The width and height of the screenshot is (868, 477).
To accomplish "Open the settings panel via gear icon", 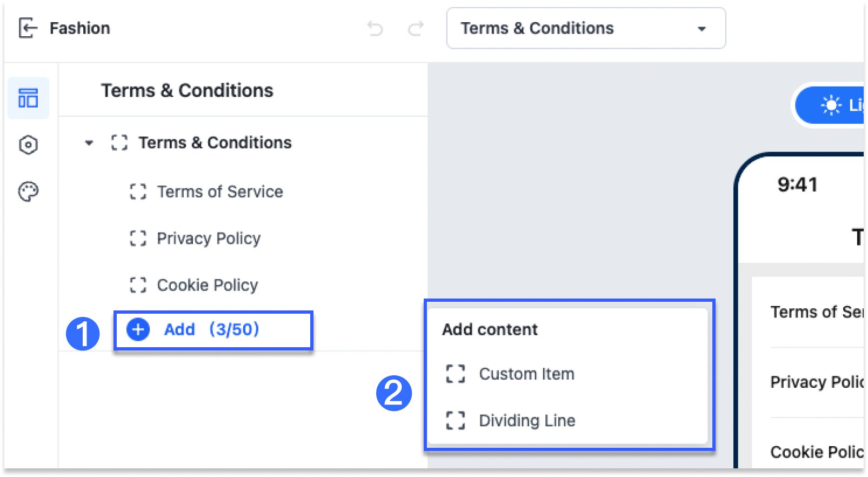I will (29, 144).
